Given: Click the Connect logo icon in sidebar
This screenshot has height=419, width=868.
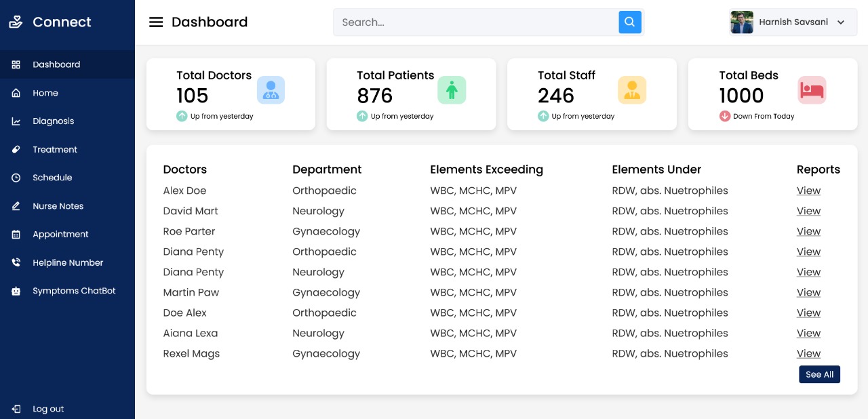Looking at the screenshot, I should (16, 22).
